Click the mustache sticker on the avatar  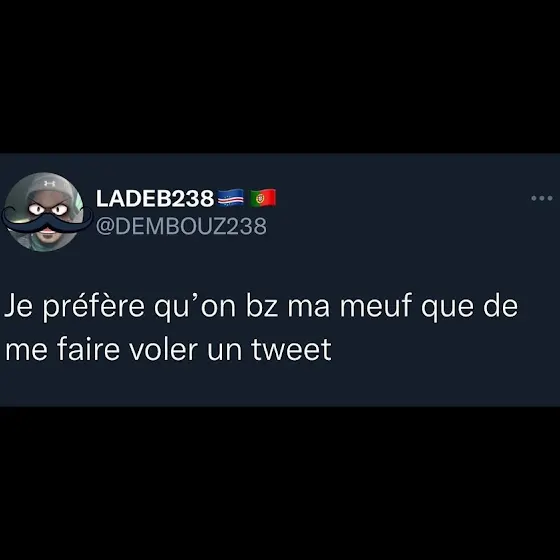(46, 222)
